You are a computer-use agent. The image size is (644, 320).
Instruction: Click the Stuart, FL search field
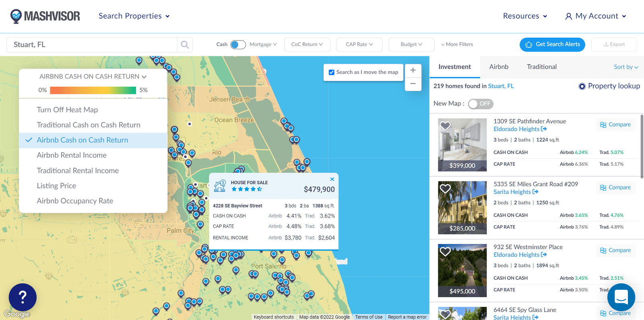coord(92,45)
